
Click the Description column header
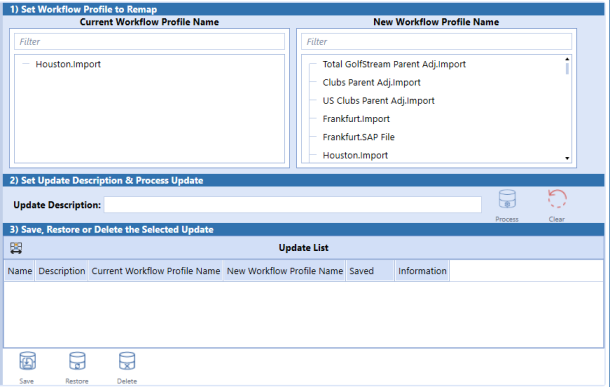[61, 271]
